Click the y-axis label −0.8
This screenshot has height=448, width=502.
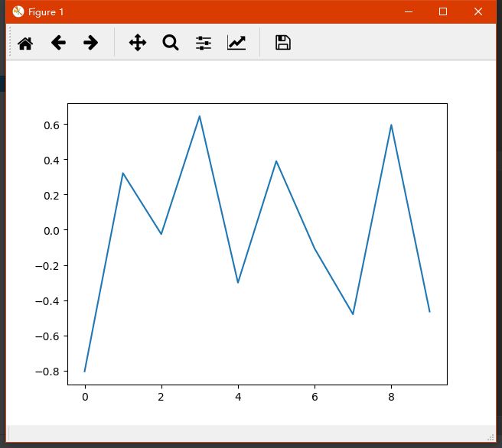(x=47, y=372)
